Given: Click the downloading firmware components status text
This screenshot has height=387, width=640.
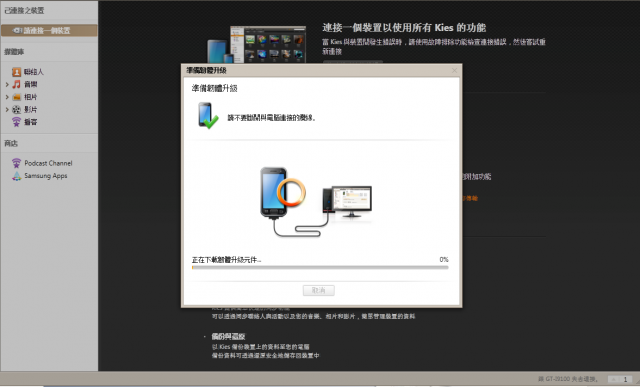Looking at the screenshot, I should 226,260.
